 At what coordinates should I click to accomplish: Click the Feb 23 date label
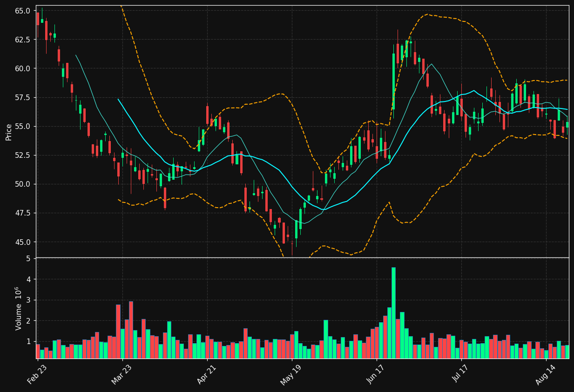point(37,374)
